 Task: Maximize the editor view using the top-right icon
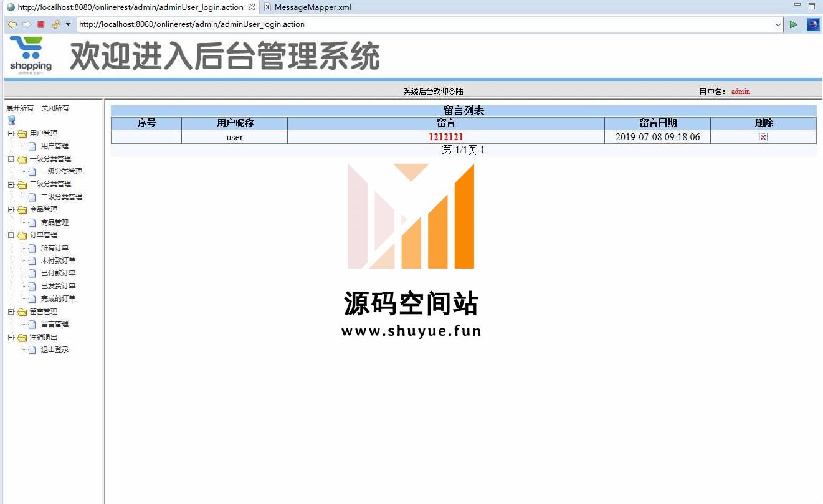pyautogui.click(x=812, y=6)
